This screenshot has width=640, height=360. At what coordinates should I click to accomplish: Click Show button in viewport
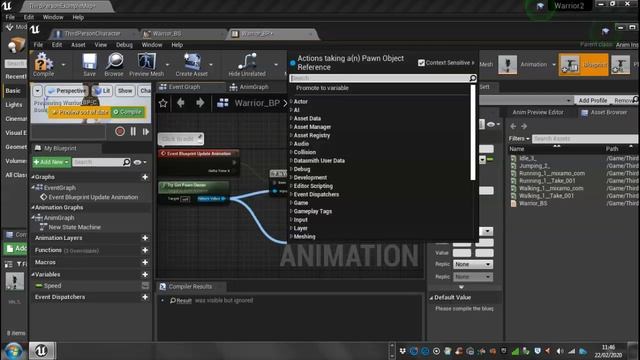(x=125, y=91)
